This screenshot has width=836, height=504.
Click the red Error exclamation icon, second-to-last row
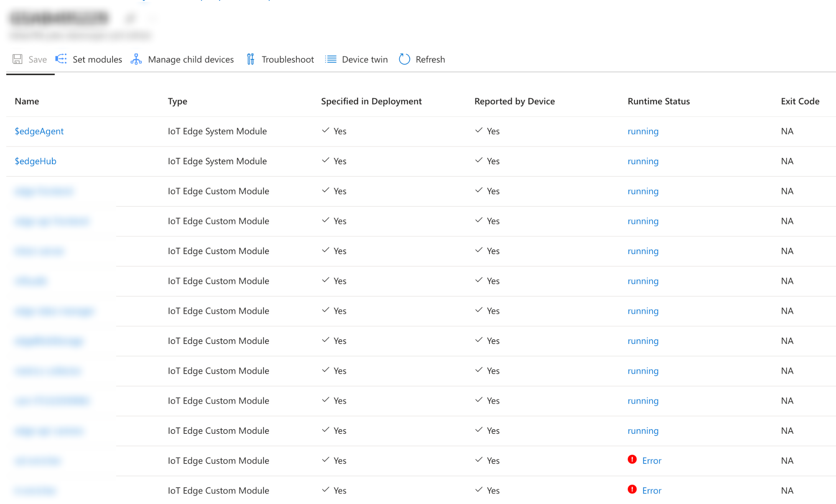coord(632,461)
